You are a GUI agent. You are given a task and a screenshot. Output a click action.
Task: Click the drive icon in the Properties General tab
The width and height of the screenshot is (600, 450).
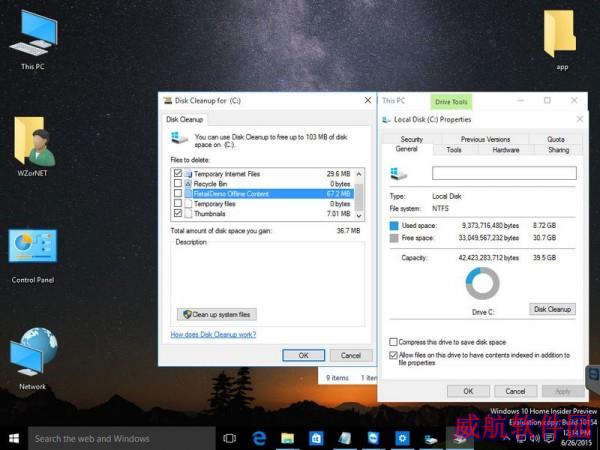pos(398,174)
